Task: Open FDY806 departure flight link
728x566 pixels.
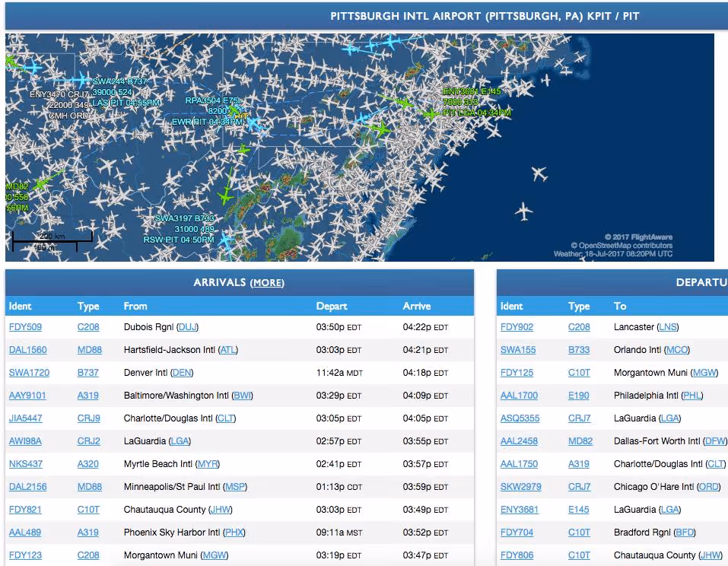Action: pyautogui.click(x=517, y=555)
